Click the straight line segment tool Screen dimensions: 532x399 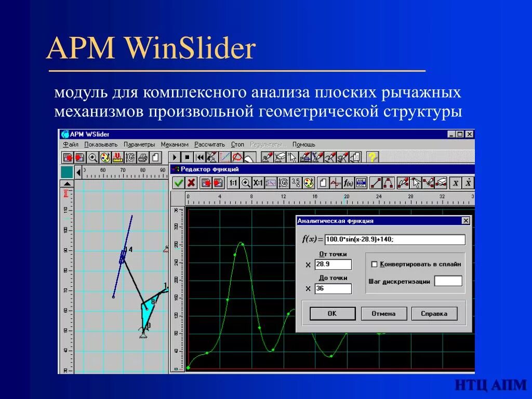pos(376,183)
